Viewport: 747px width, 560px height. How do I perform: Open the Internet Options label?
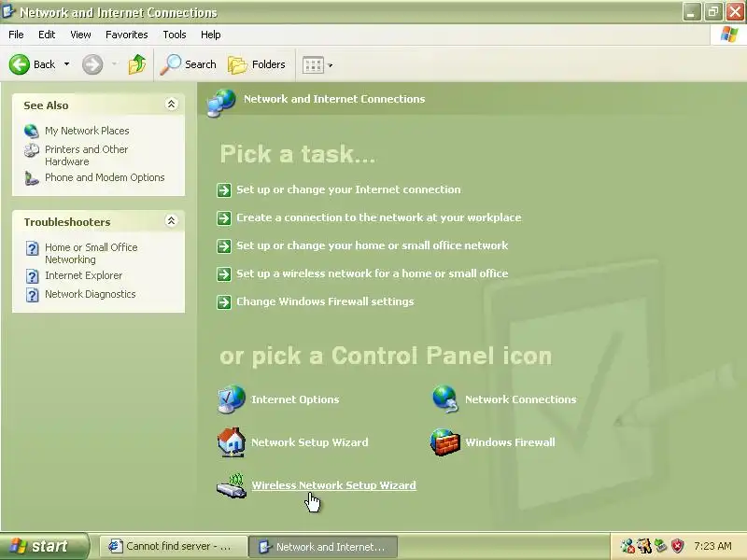point(295,399)
